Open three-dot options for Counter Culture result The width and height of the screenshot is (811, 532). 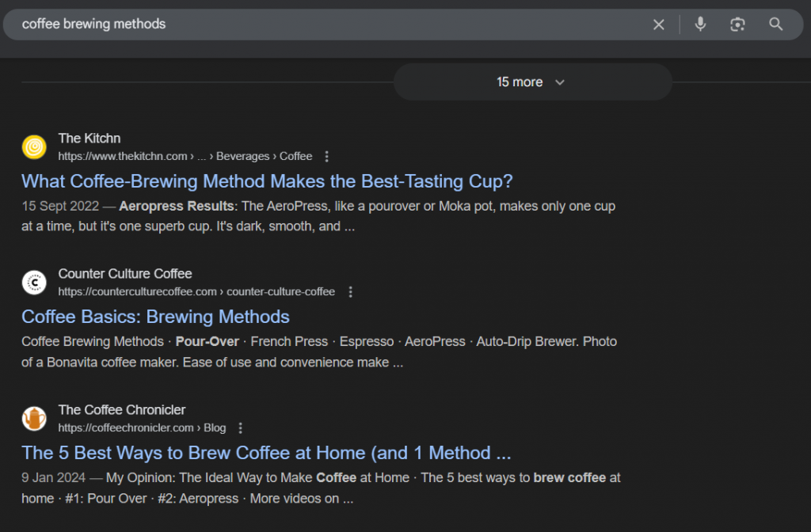(x=350, y=291)
